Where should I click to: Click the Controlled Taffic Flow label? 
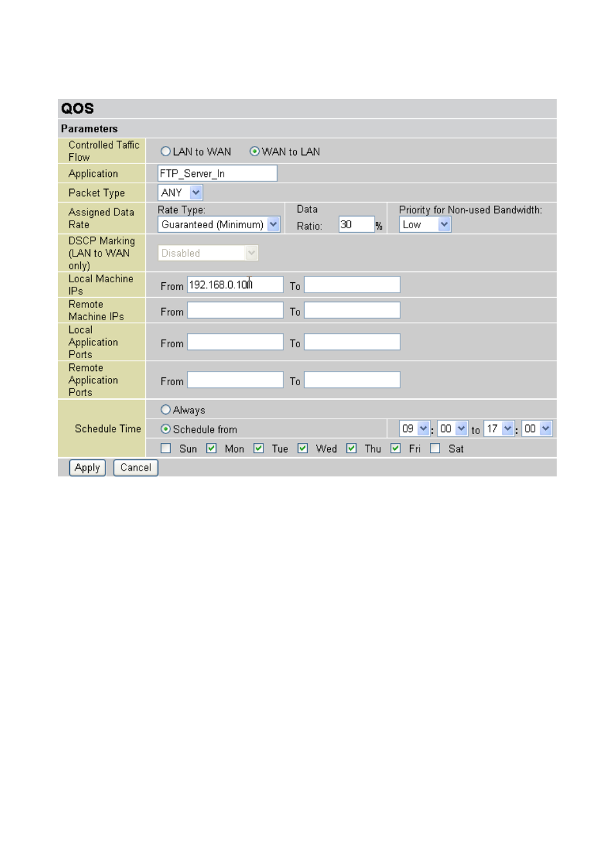[103, 151]
